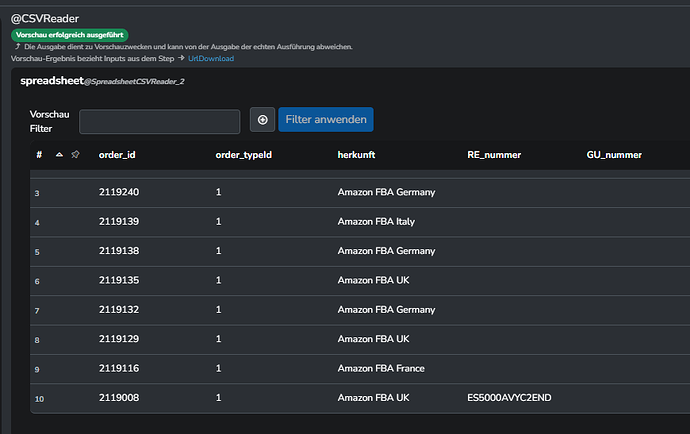
Task: Select order_id cell 2119240
Action: [x=119, y=192]
